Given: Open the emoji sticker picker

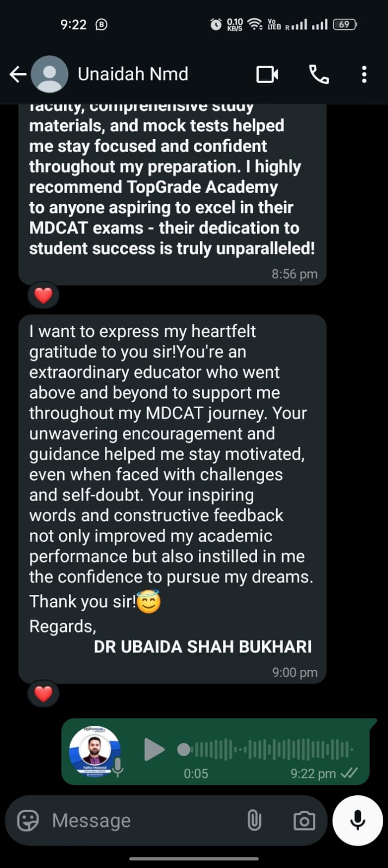Looking at the screenshot, I should pos(28,820).
